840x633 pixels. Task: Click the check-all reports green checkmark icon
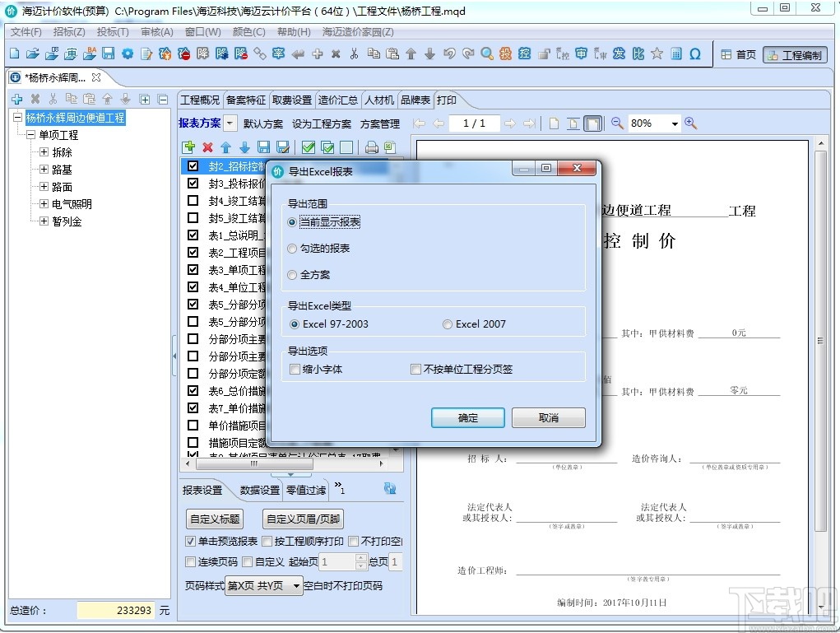coord(309,147)
